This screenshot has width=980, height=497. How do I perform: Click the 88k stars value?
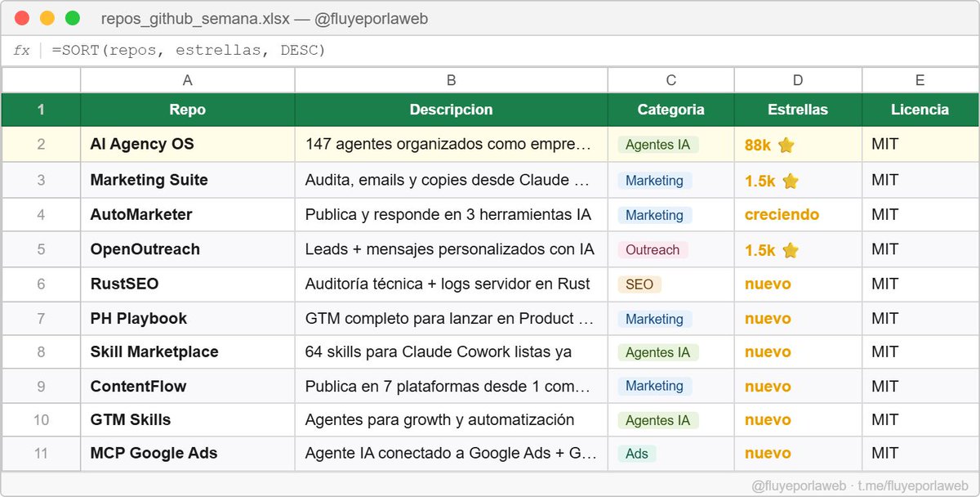758,146
